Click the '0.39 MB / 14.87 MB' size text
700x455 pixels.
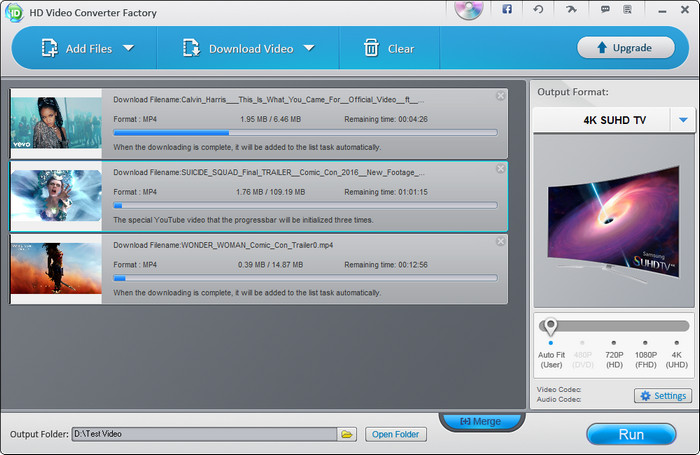pos(271,265)
